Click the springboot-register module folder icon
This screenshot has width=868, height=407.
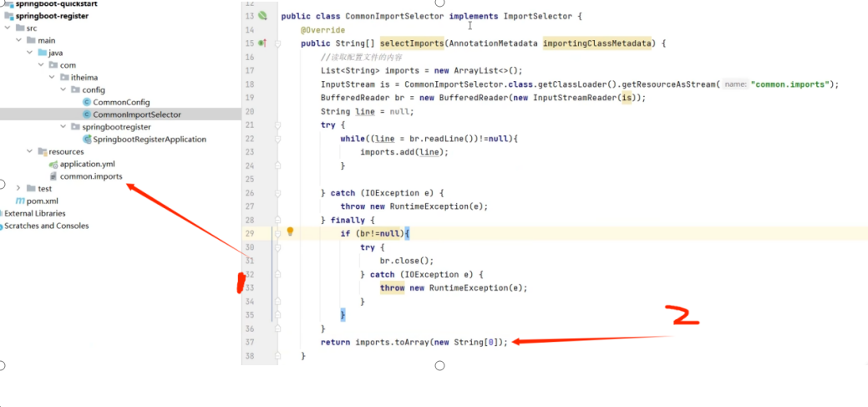pos(9,16)
